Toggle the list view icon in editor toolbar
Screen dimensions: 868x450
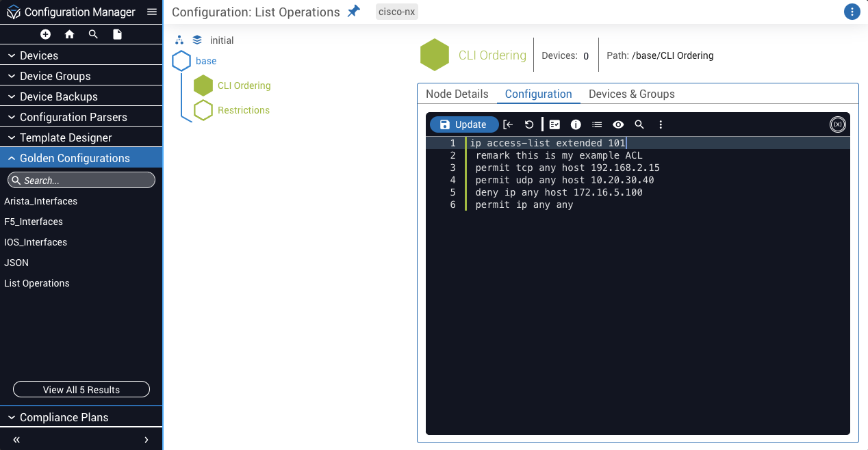click(x=597, y=124)
